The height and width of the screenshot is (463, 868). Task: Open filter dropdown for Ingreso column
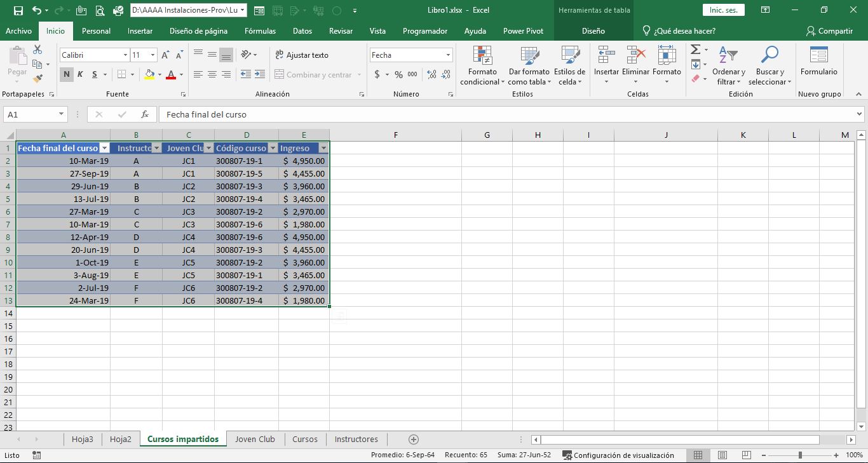(323, 148)
